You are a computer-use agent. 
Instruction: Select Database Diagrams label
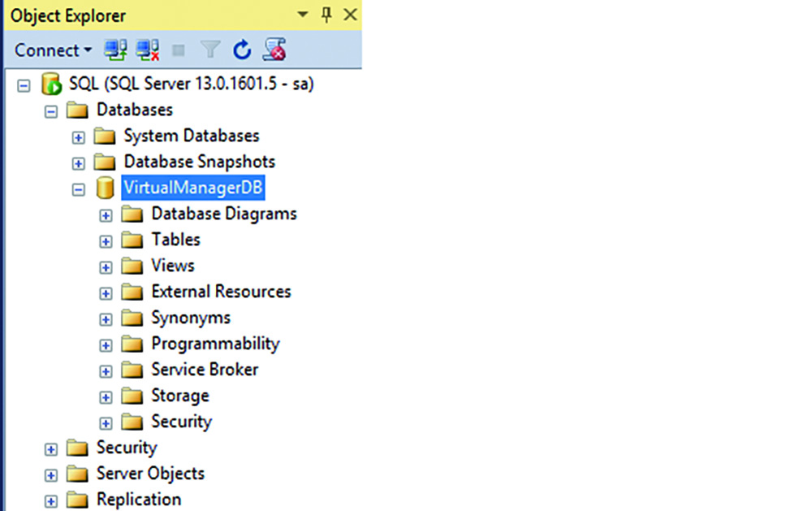(x=224, y=214)
